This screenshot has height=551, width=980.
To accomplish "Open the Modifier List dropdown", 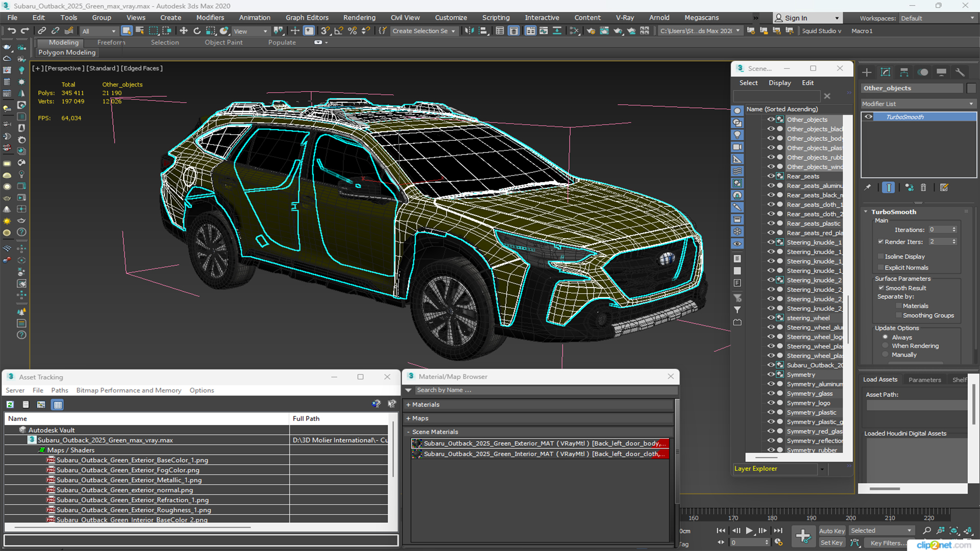I will tap(918, 104).
